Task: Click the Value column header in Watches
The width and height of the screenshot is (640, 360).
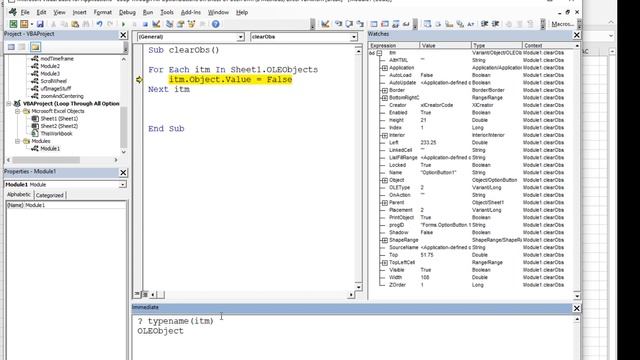Action: [x=445, y=45]
